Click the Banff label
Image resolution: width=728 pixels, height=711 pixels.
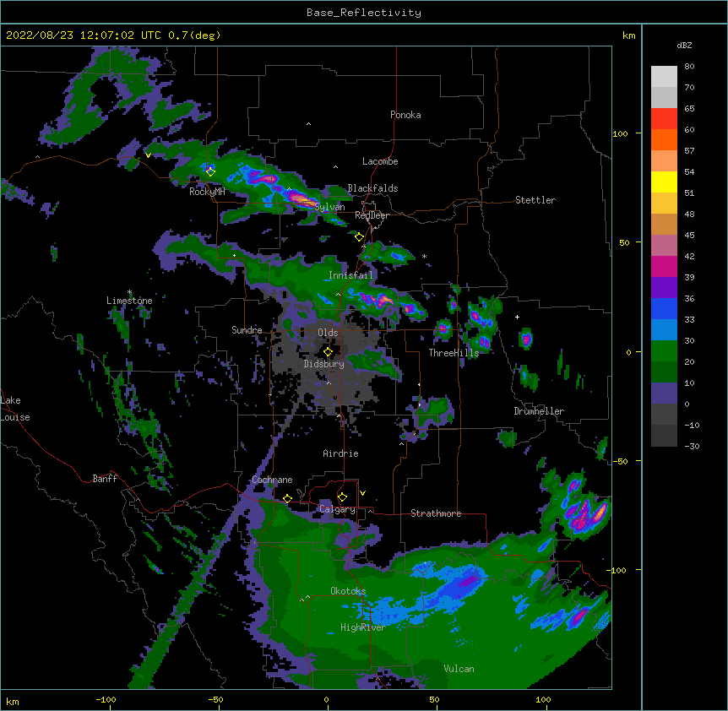105,479
